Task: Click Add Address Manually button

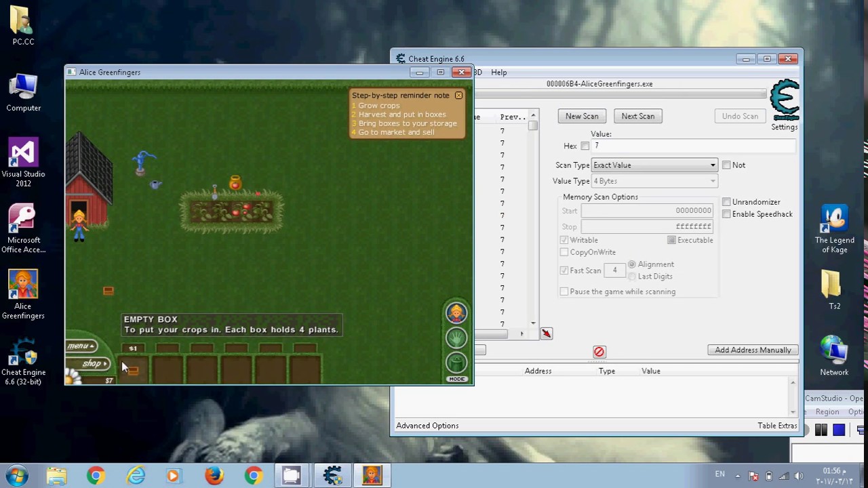Action: pyautogui.click(x=753, y=350)
